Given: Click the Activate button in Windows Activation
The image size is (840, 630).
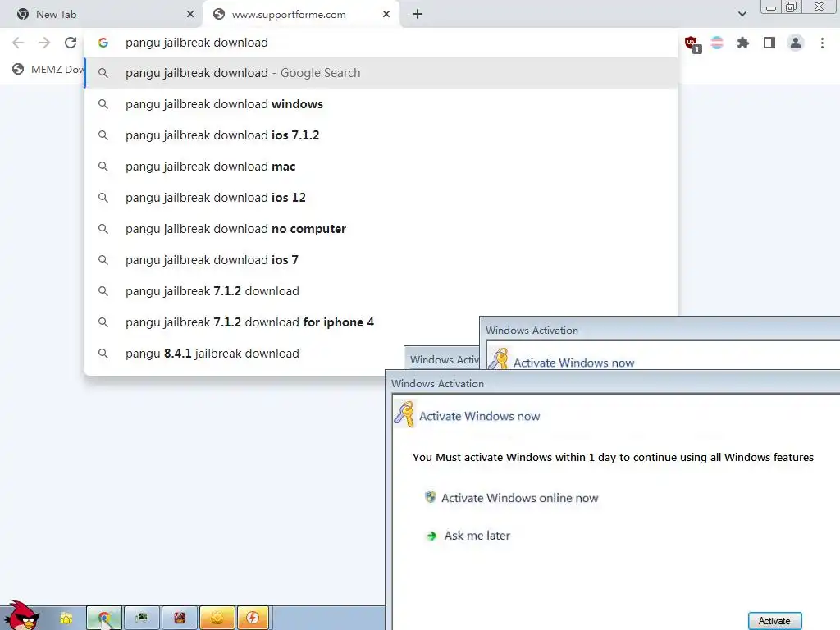Looking at the screenshot, I should pyautogui.click(x=774, y=620).
